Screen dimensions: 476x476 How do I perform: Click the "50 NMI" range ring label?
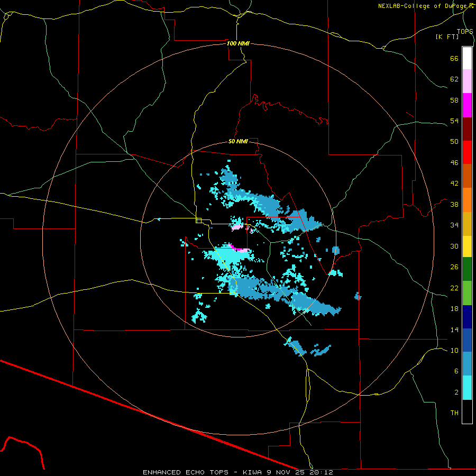(x=239, y=141)
